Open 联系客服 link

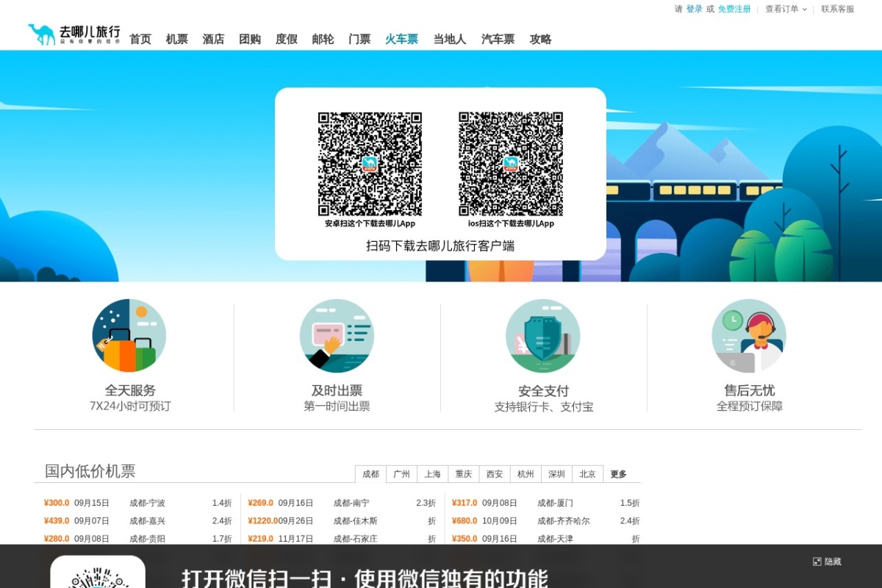pyautogui.click(x=838, y=9)
